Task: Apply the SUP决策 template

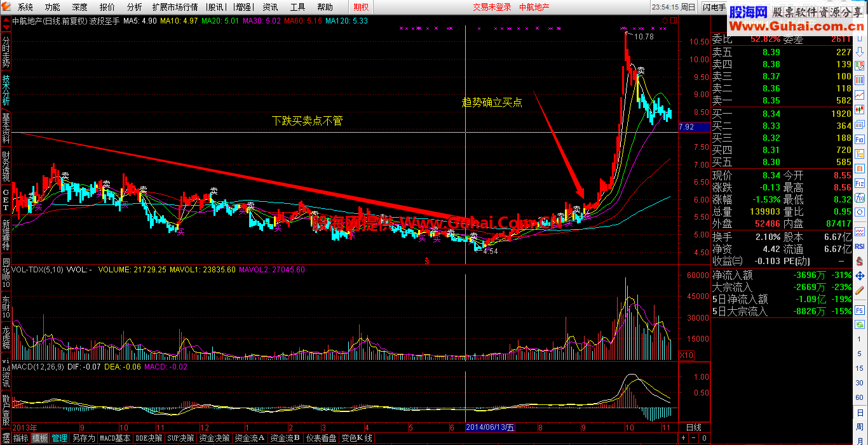Action: [x=180, y=438]
